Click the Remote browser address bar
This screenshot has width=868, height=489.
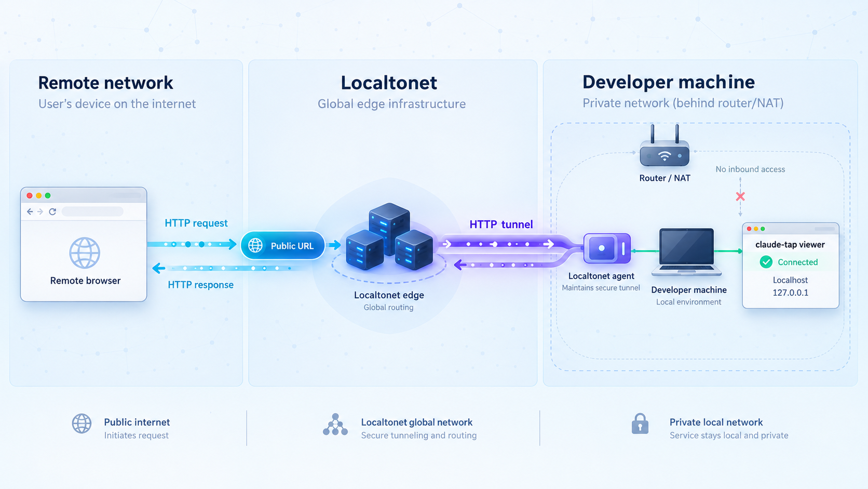coord(92,212)
